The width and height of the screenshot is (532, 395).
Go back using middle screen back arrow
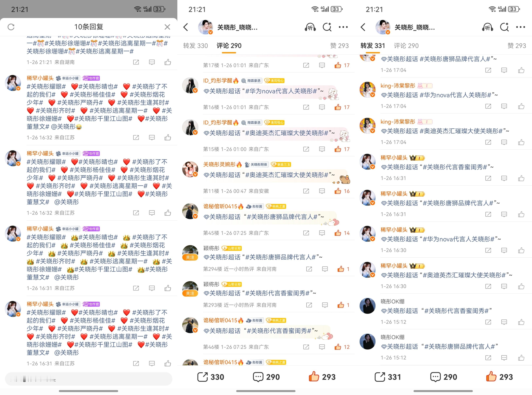tap(186, 27)
